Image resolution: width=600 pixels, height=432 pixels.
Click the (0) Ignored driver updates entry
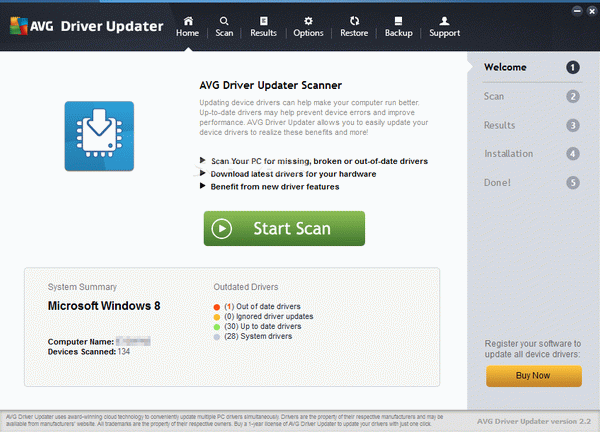269,316
